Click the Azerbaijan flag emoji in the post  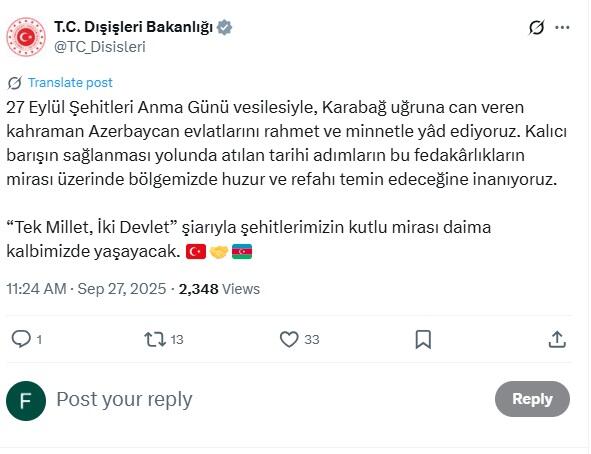[242, 252]
